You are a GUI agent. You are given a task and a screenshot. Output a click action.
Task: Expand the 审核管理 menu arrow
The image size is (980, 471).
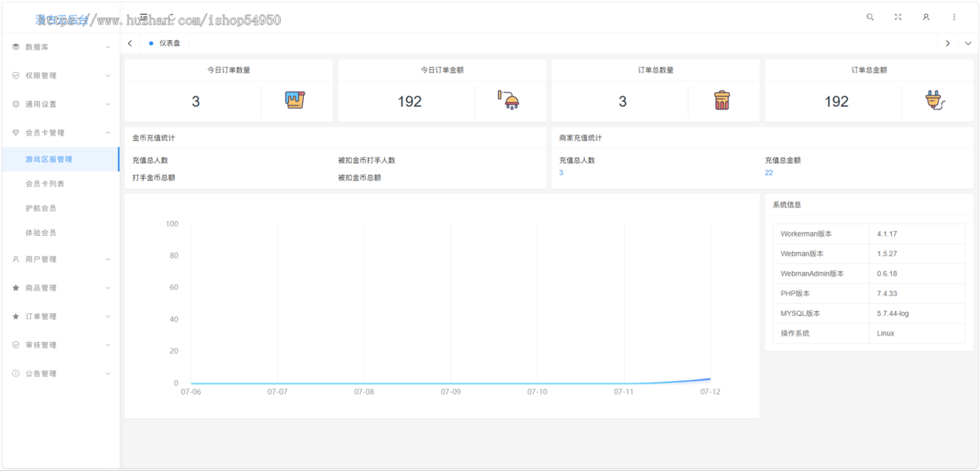pyautogui.click(x=108, y=345)
